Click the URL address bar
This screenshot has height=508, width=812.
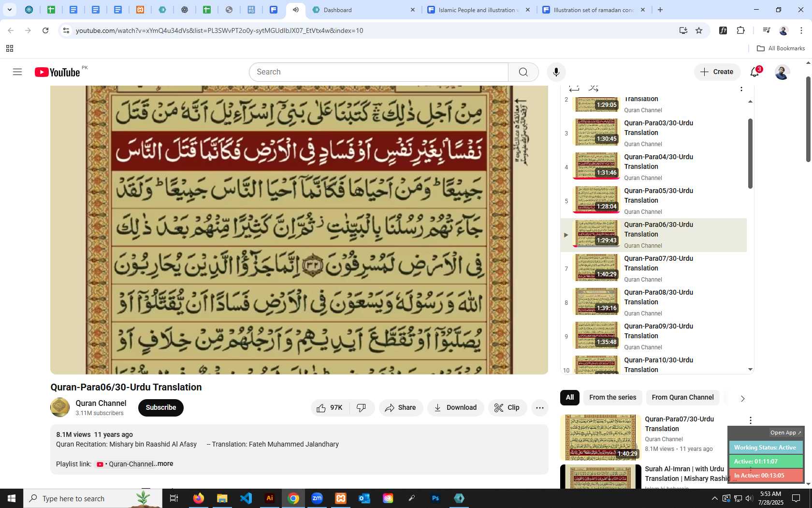click(372, 30)
